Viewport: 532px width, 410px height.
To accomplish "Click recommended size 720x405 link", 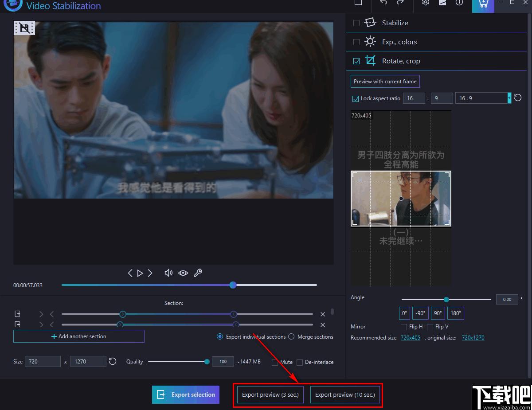I will tap(411, 338).
